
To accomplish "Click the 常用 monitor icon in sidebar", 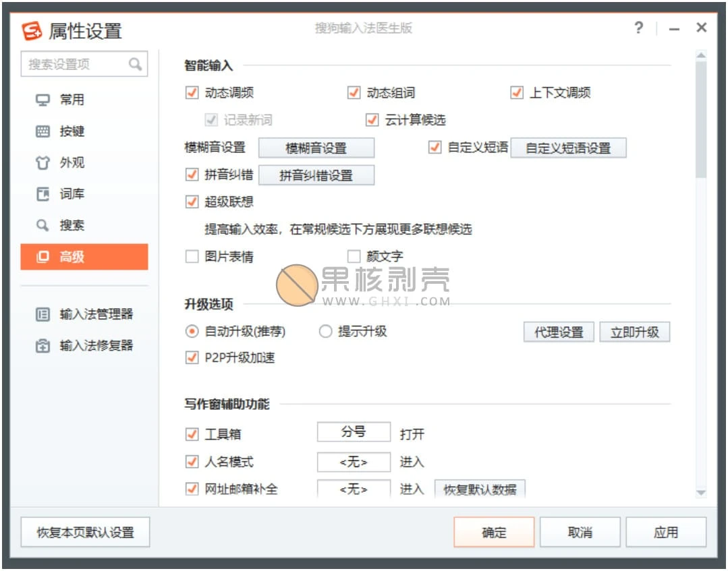I will (x=43, y=100).
